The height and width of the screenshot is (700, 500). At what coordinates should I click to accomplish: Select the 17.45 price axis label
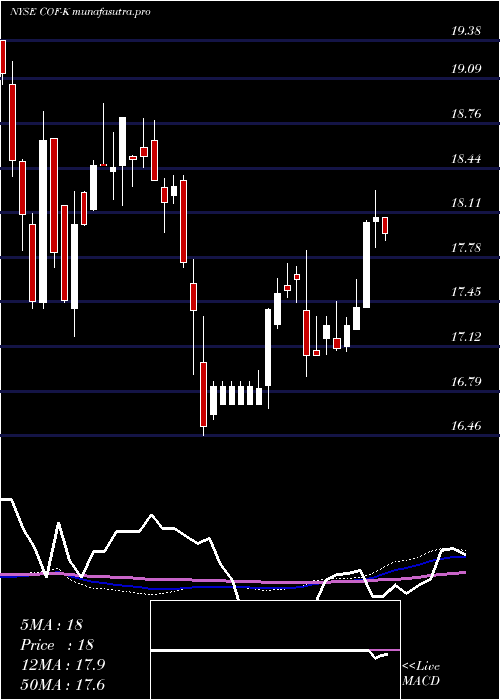tap(466, 292)
